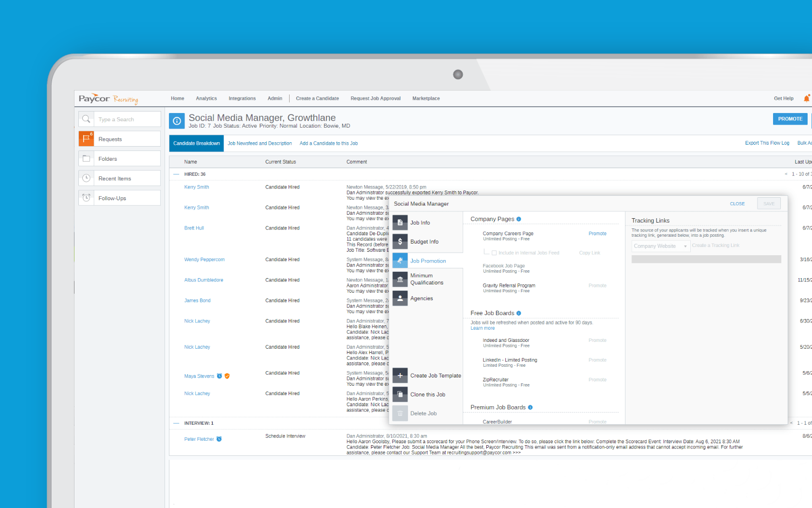Promote to Indeed and Glassdoor
This screenshot has height=508, width=812.
pos(597,340)
